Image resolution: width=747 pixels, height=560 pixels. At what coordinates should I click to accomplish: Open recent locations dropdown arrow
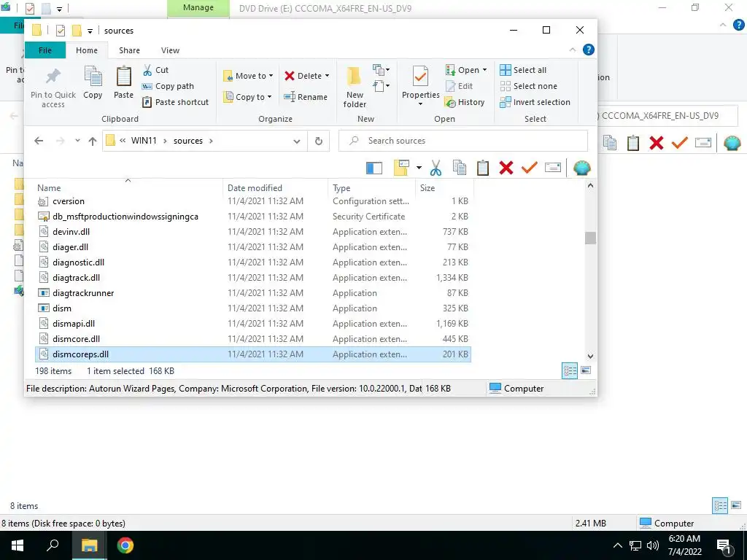[x=77, y=141]
